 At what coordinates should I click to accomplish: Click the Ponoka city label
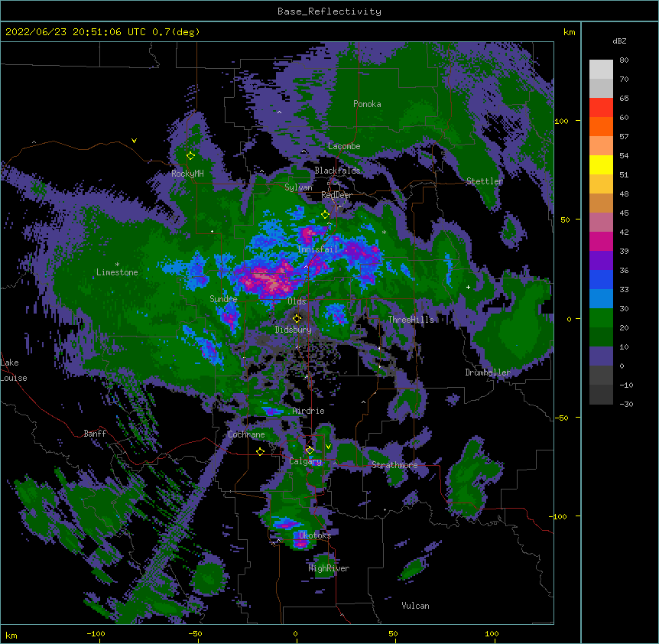(367, 104)
